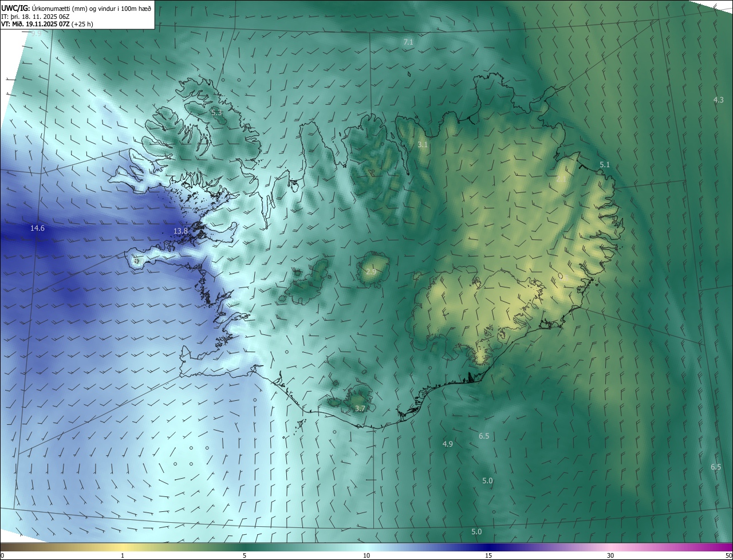The width and height of the screenshot is (733, 560).
Task: Click the 3.1 value label
Action: [423, 145]
